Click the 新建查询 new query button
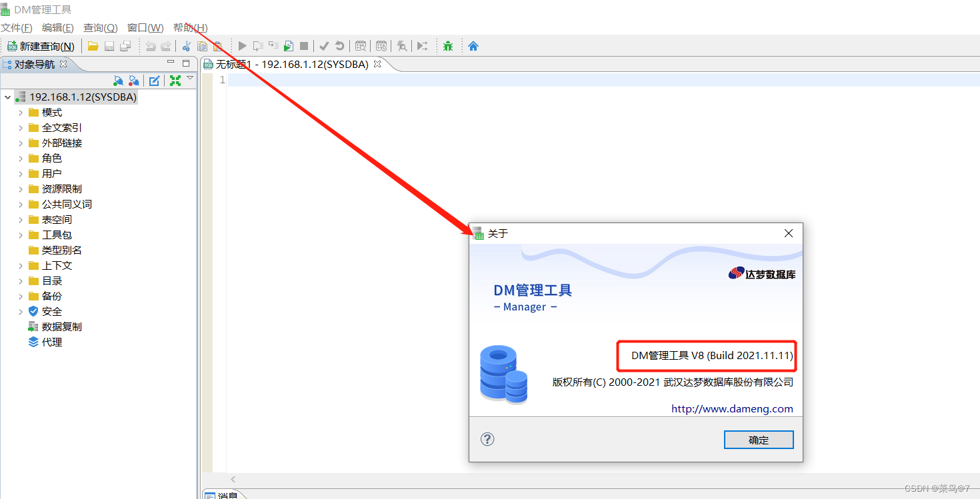The image size is (980, 499). click(x=40, y=46)
